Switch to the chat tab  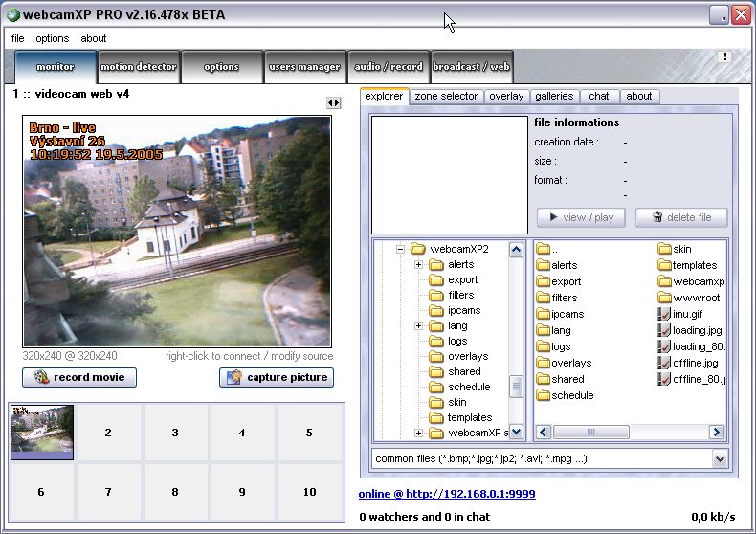pos(599,97)
